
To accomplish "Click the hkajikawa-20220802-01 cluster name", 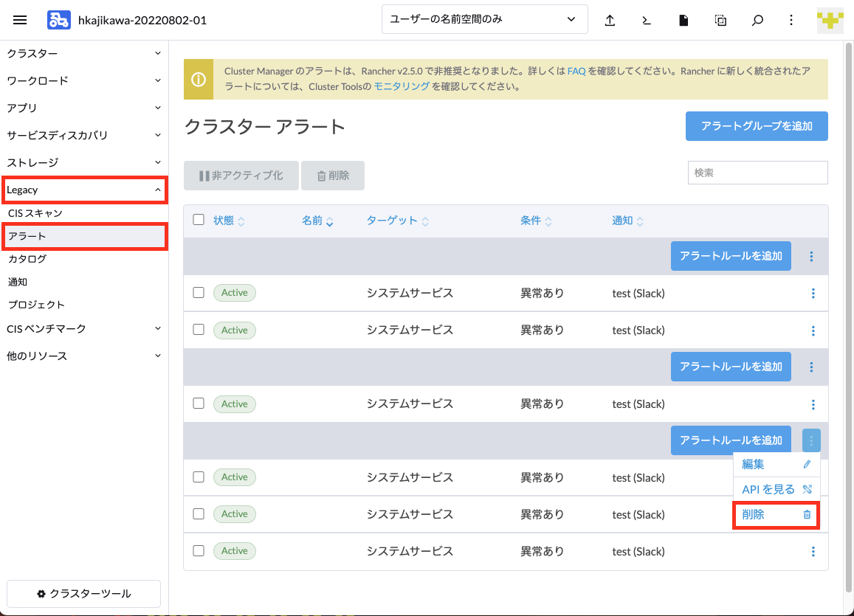I will pyautogui.click(x=142, y=21).
